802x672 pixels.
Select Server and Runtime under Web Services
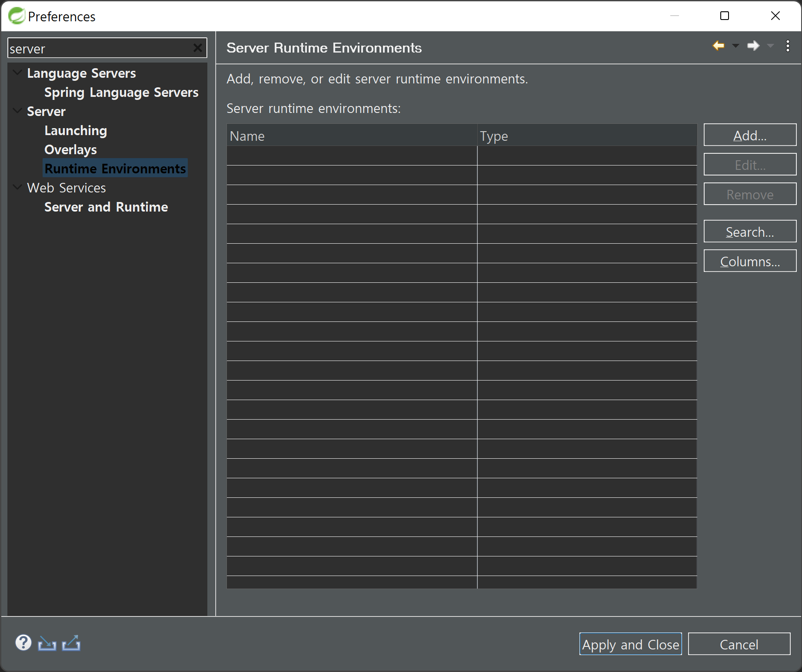[x=106, y=207]
